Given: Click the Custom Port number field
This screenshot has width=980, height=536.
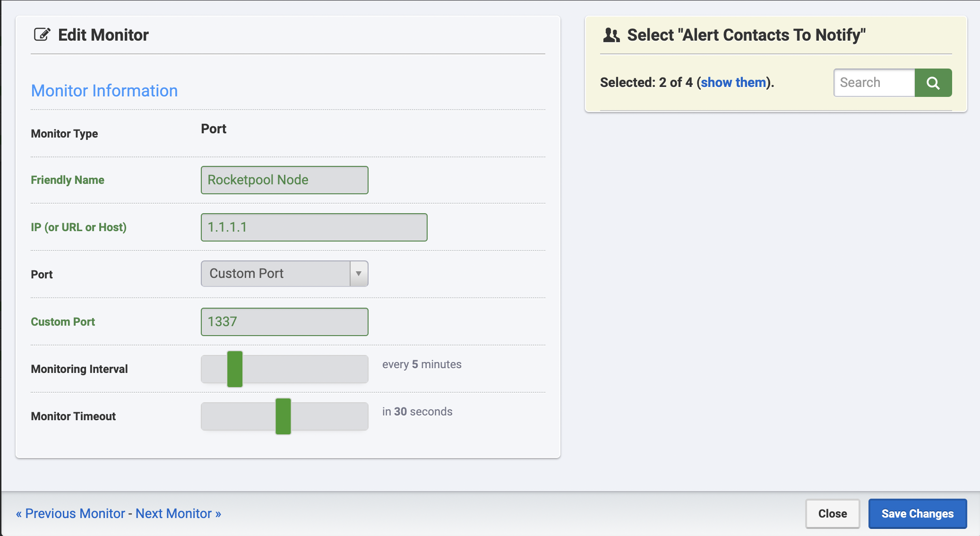Looking at the screenshot, I should (284, 322).
